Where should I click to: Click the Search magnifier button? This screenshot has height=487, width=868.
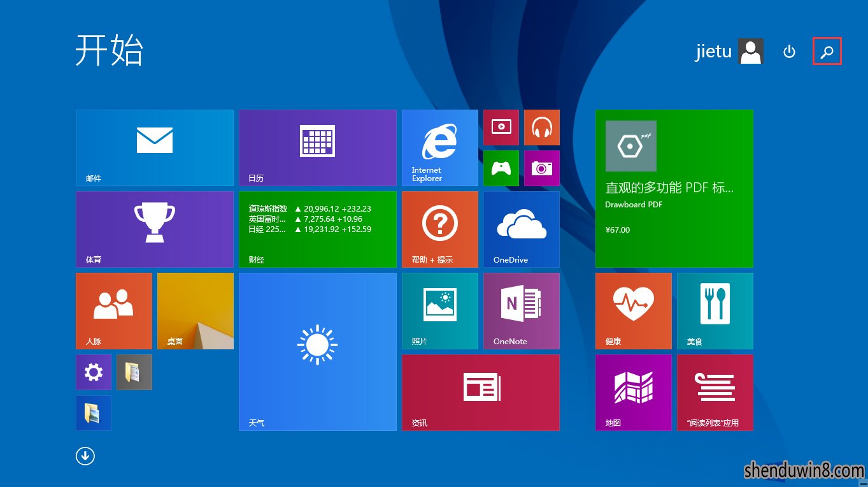click(827, 52)
